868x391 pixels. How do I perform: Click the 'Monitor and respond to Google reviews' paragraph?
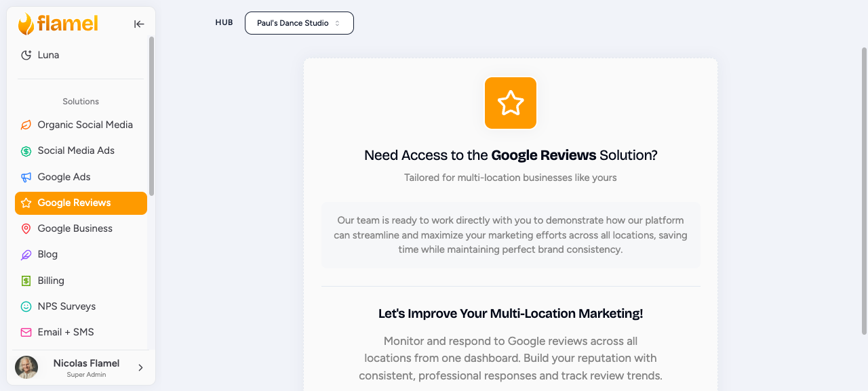coord(511,358)
